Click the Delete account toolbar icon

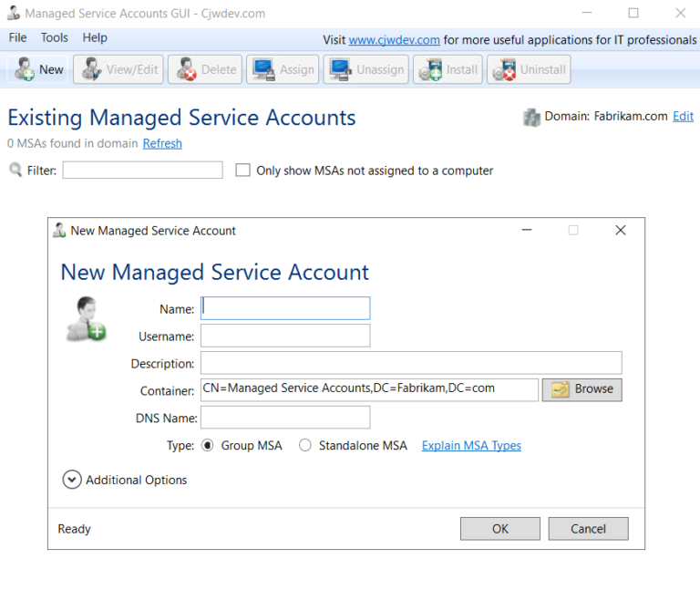pyautogui.click(x=187, y=69)
